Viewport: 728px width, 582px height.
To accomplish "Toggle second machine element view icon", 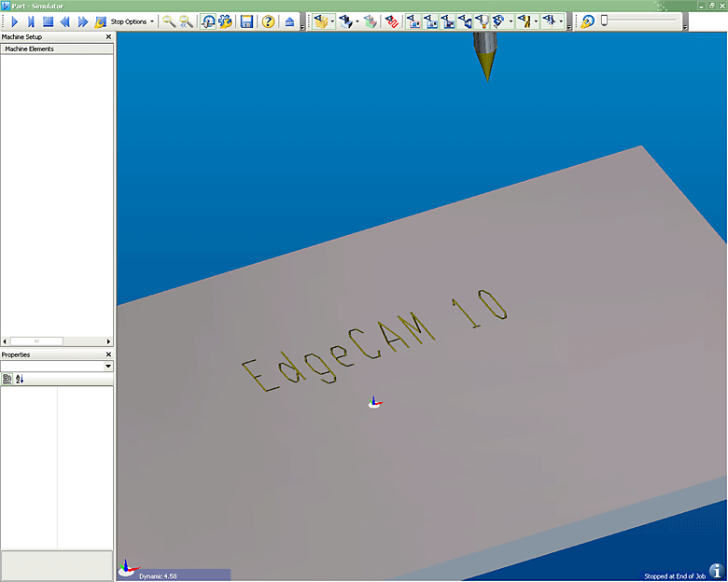I will [x=430, y=21].
